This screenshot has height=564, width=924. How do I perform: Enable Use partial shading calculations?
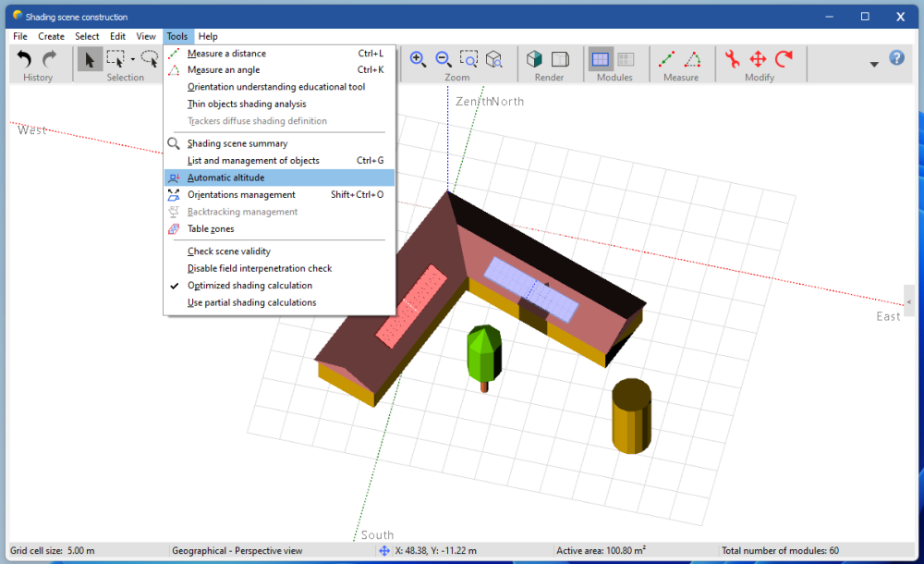click(x=251, y=302)
